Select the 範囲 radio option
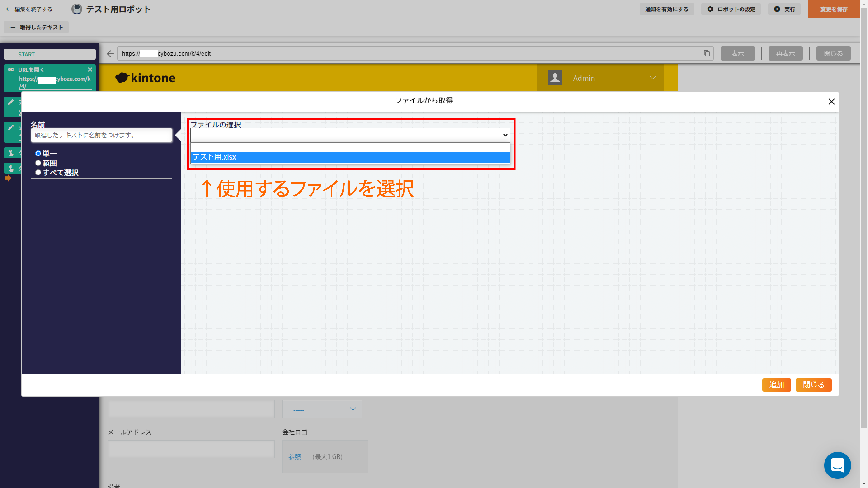This screenshot has height=488, width=868. pyautogui.click(x=38, y=163)
